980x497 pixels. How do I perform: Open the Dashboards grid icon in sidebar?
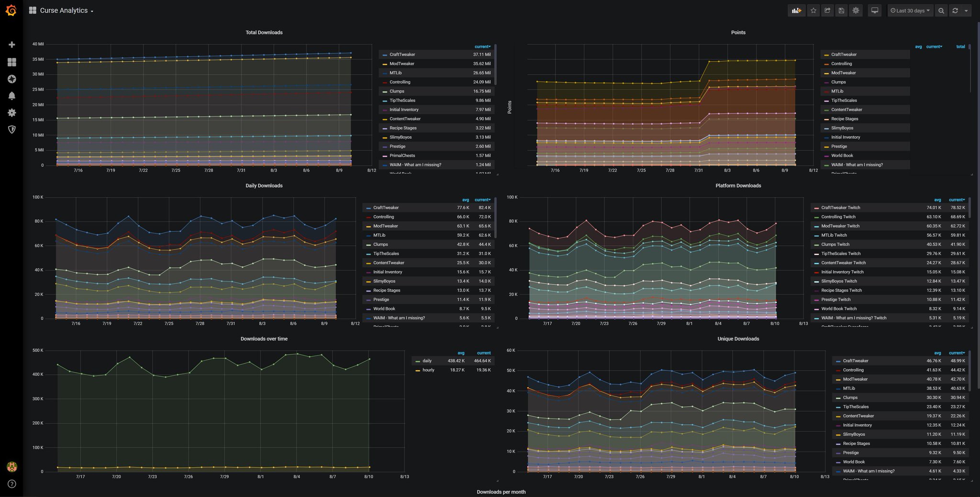(x=12, y=62)
